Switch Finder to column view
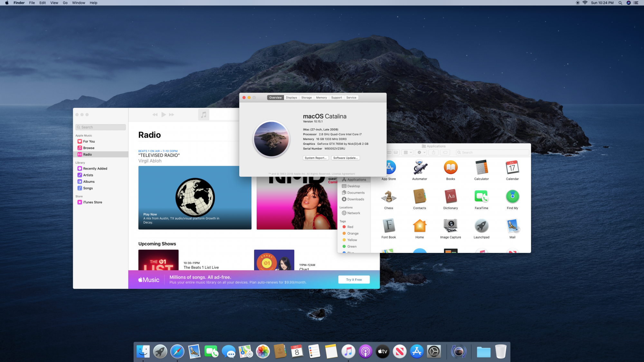 tap(389, 153)
